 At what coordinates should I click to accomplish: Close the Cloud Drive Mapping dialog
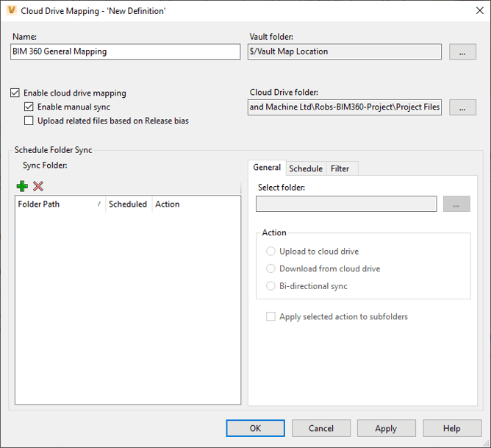[479, 10]
